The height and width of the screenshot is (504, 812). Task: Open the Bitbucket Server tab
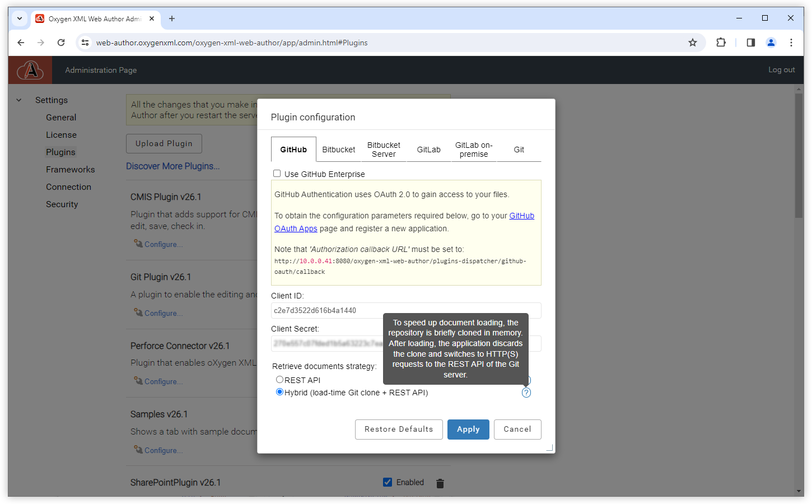tap(384, 150)
